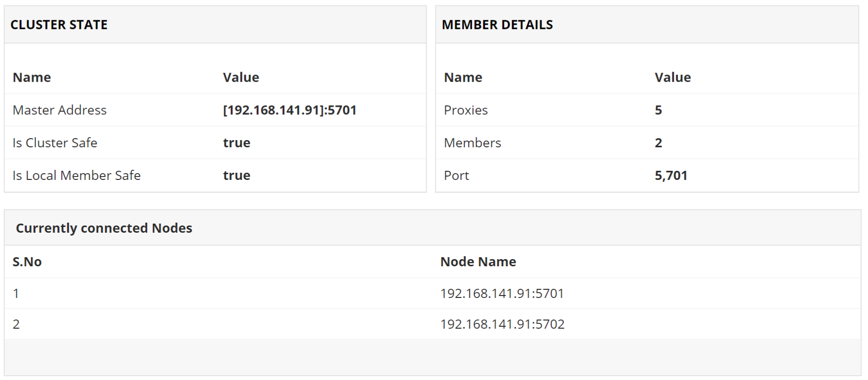Click the Proxies count value 5
This screenshot has height=380, width=868.
[x=658, y=110]
